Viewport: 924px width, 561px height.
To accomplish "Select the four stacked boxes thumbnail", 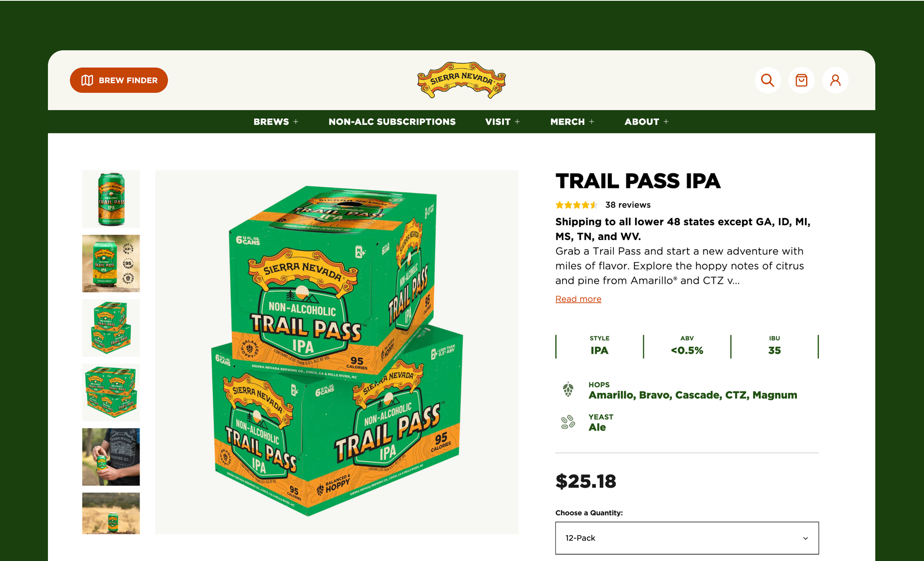I will pos(111,392).
